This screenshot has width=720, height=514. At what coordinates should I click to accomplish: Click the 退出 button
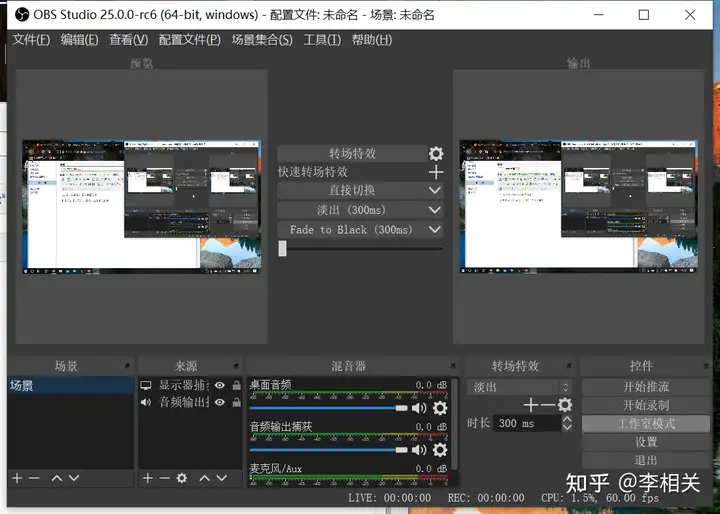point(646,460)
